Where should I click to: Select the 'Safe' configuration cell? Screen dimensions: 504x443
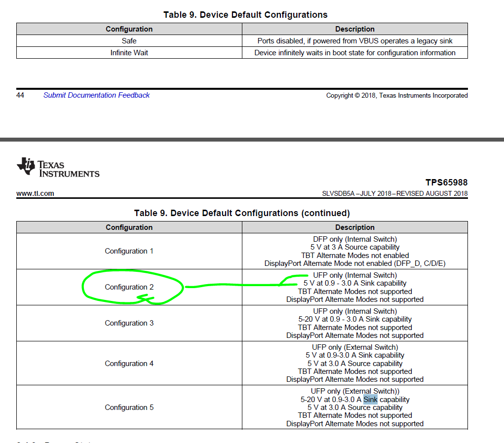click(x=129, y=41)
